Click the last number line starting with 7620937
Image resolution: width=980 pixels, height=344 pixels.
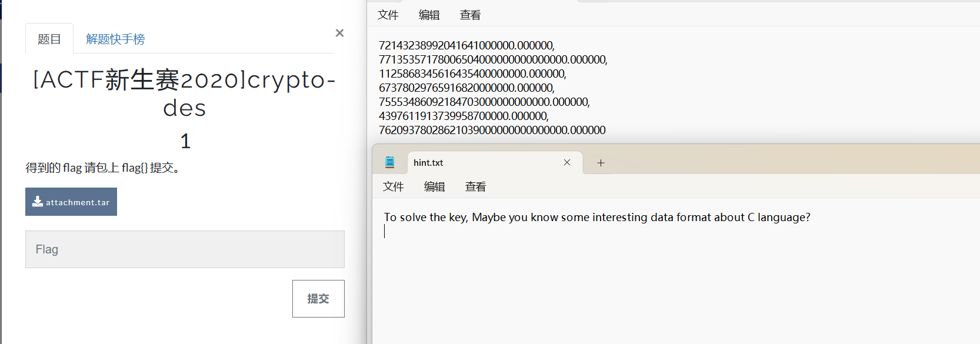[492, 130]
